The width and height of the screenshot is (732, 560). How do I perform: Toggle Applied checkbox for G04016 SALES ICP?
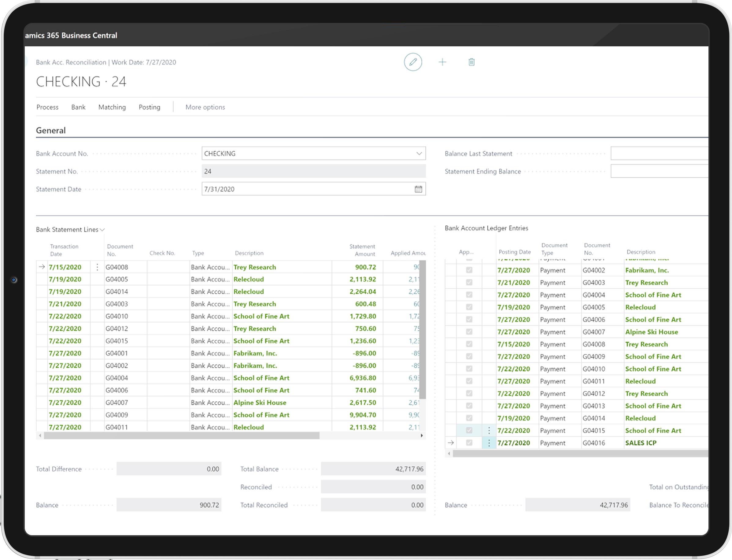tap(469, 443)
